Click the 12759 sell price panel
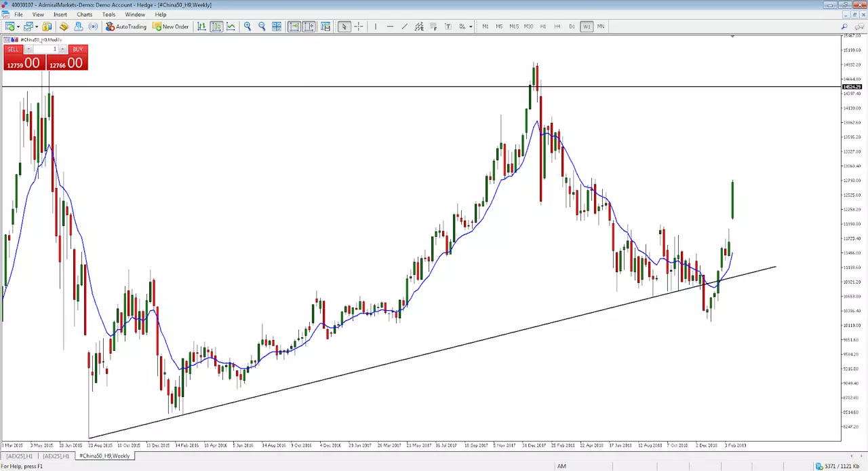 click(24, 63)
